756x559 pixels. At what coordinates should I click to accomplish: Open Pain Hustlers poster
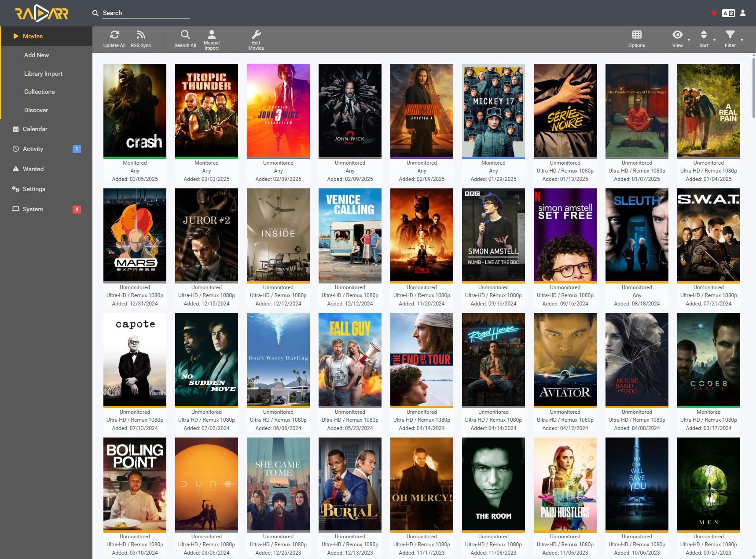point(565,484)
